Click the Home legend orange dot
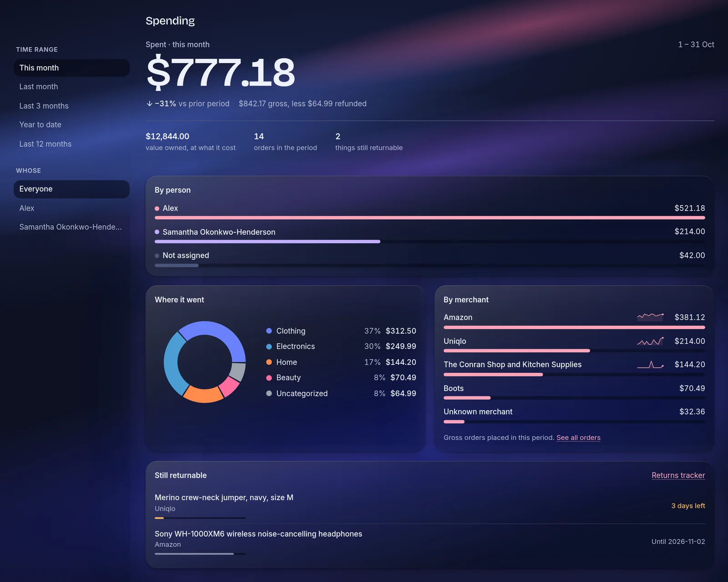Image resolution: width=728 pixels, height=582 pixels. click(269, 362)
